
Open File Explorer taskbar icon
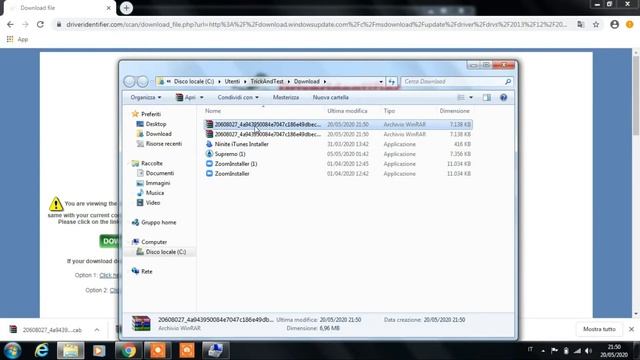tap(71, 351)
